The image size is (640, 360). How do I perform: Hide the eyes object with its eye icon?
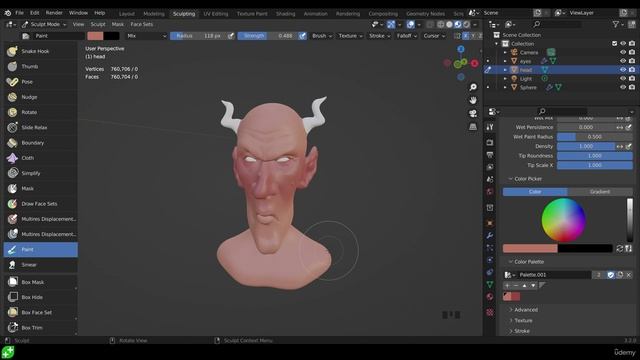pyautogui.click(x=623, y=61)
